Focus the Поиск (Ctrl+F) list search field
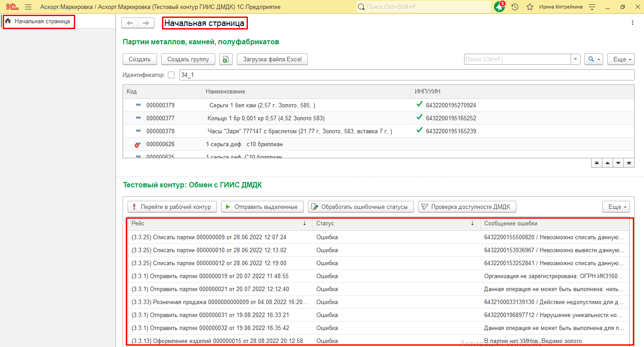Image resolution: width=644 pixels, height=347 pixels. click(x=517, y=59)
